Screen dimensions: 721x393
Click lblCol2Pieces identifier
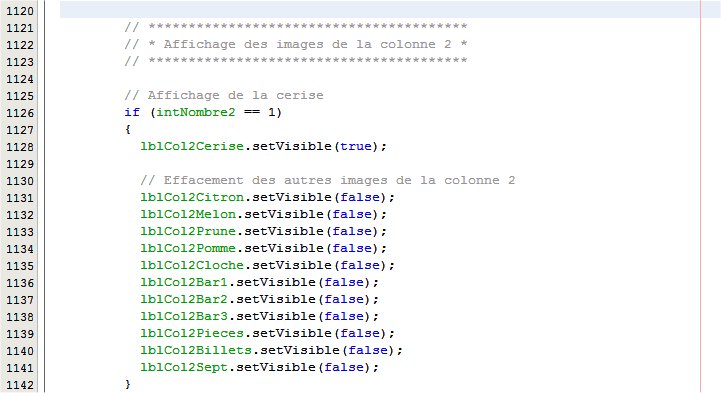tap(192, 333)
